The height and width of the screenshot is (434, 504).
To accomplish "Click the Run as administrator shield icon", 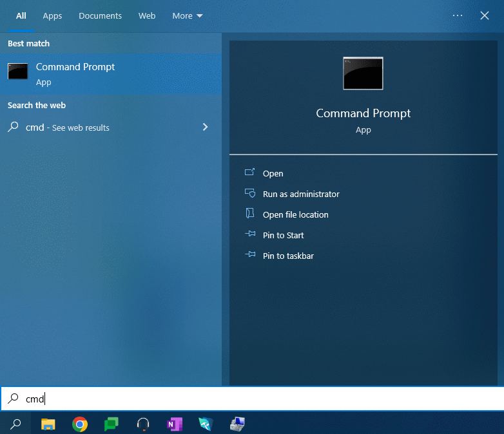I will tap(250, 193).
